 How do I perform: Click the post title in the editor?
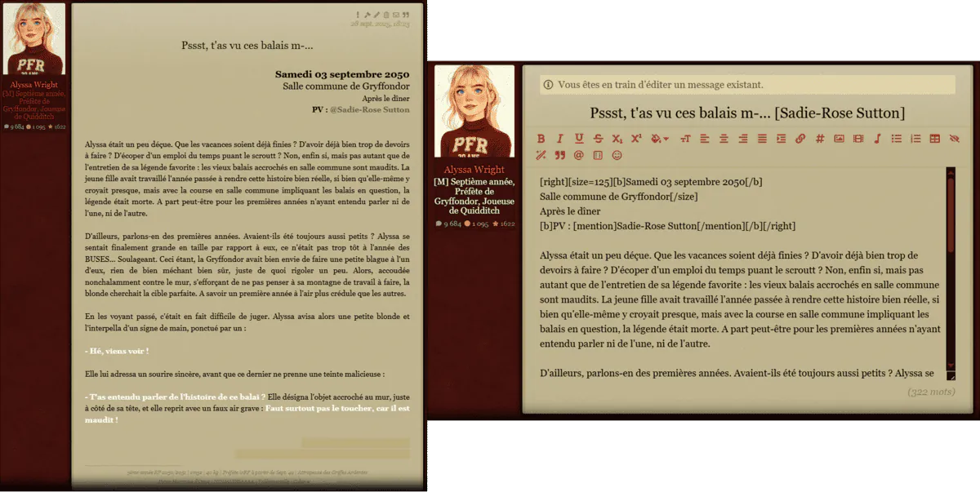pos(747,113)
